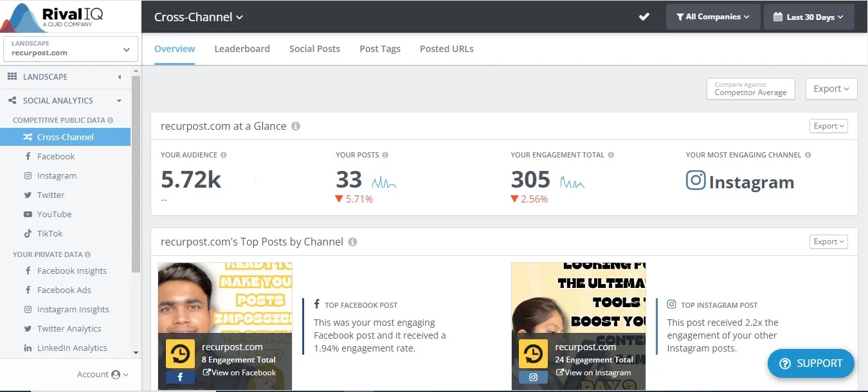Open the Export dropdown in Top Posts panel

[x=828, y=242]
